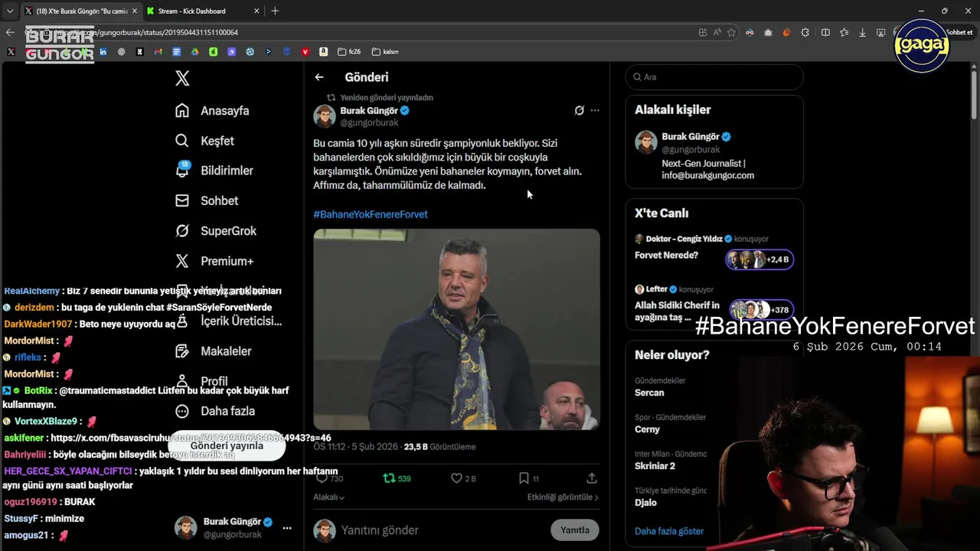Open Sohbet messages
Image resolution: width=980 pixels, height=551 pixels.
(207, 201)
